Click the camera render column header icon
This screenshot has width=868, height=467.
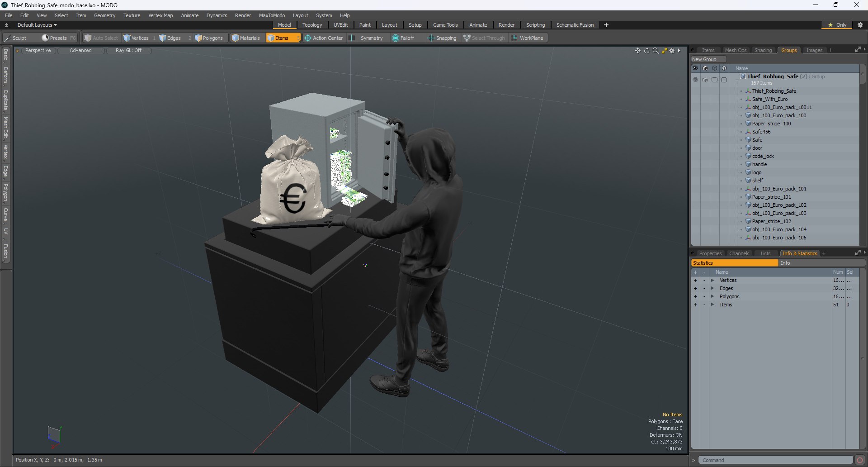click(x=705, y=68)
